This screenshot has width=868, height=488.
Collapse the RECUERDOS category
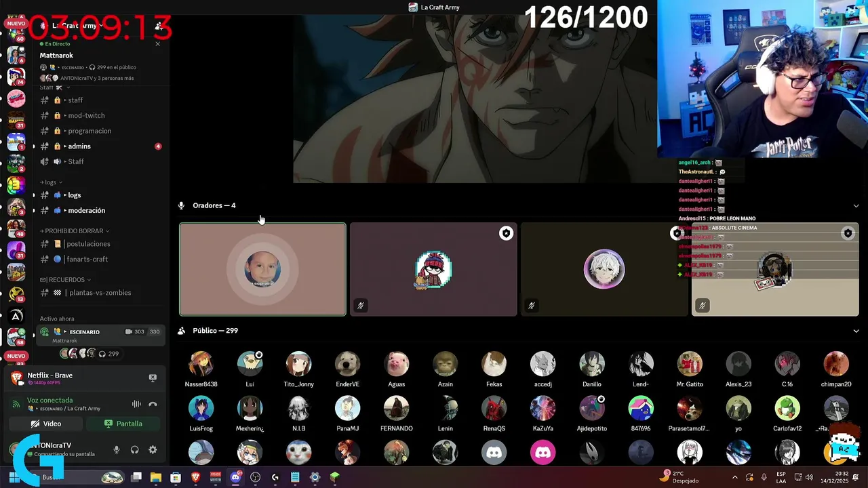coord(65,279)
